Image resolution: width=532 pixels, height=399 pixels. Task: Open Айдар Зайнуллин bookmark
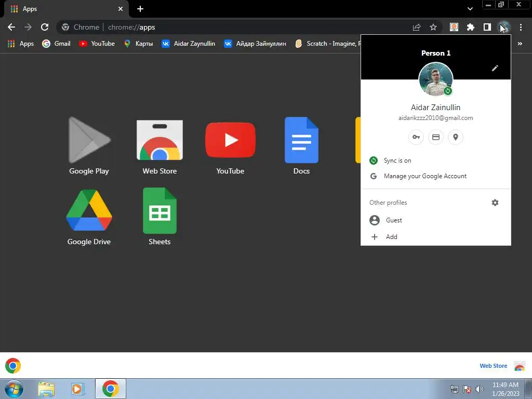[255, 44]
